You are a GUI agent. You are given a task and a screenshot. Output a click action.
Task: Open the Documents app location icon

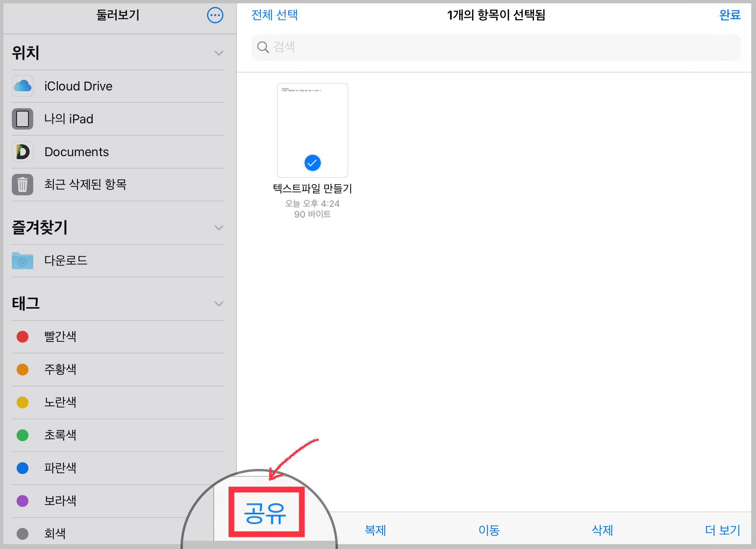point(23,152)
